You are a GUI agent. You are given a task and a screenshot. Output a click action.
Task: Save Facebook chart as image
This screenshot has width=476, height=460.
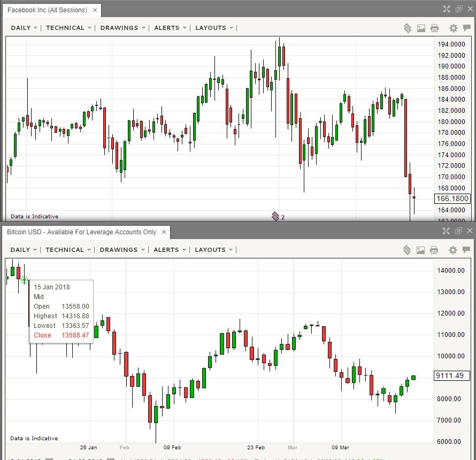(x=421, y=28)
